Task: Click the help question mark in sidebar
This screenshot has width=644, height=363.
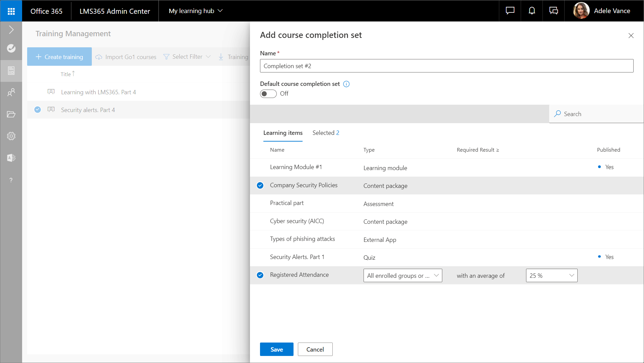Action: [11, 180]
